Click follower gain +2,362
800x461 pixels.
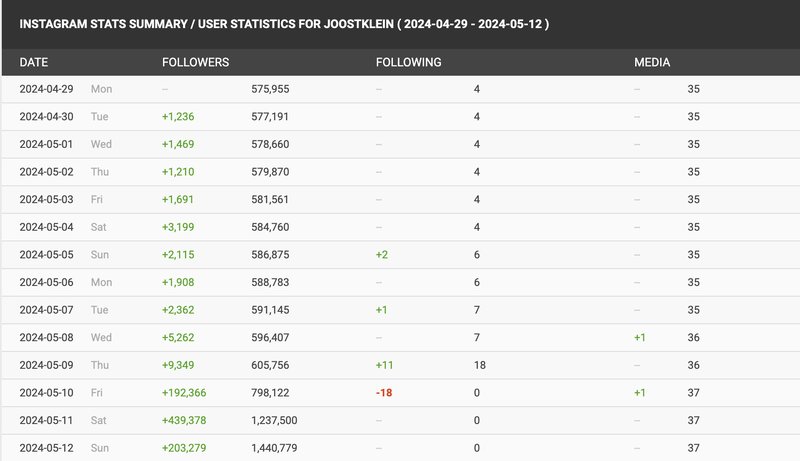[x=178, y=310]
